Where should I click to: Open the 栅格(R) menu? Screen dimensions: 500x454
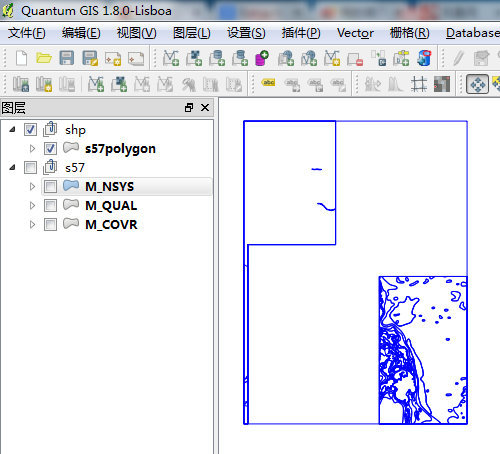410,33
